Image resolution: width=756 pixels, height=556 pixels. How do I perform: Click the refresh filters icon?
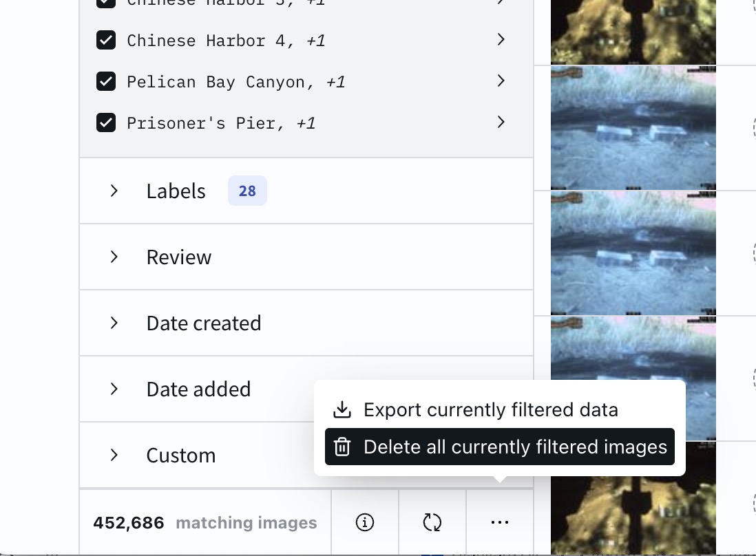click(x=432, y=523)
